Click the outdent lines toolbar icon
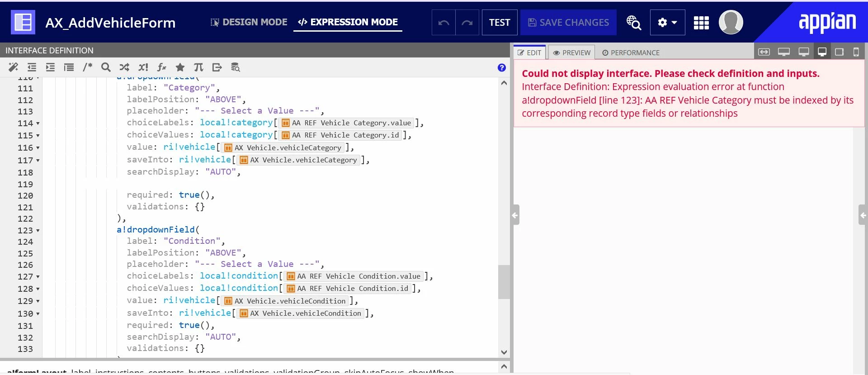Image resolution: width=868 pixels, height=375 pixels. click(32, 67)
